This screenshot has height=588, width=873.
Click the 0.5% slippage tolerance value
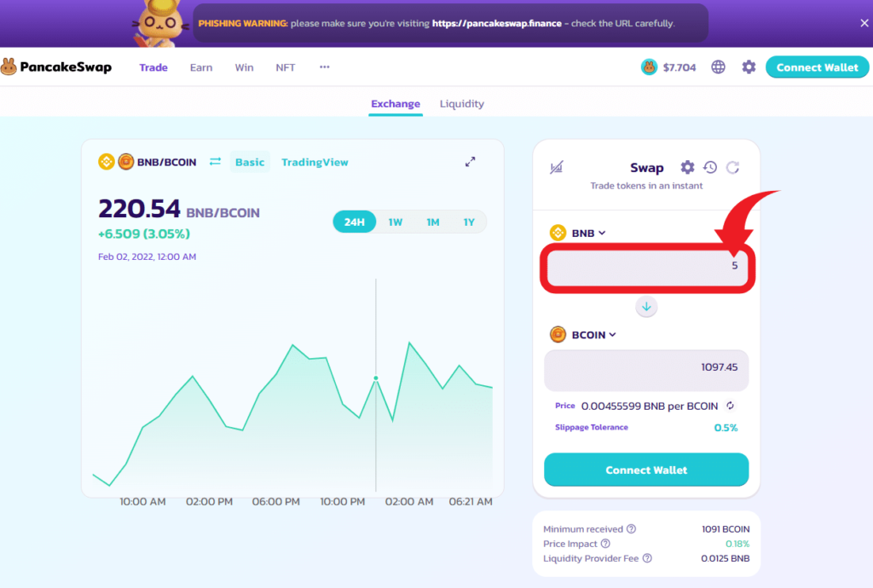726,427
